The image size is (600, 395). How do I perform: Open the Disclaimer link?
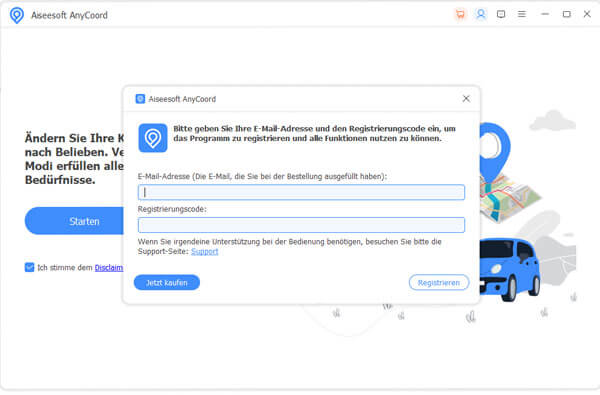point(109,268)
